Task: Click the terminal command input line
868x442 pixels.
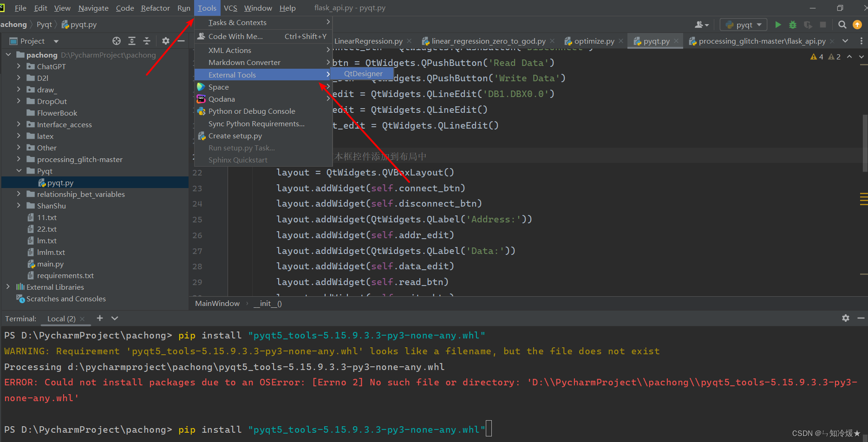Action: [x=325, y=429]
